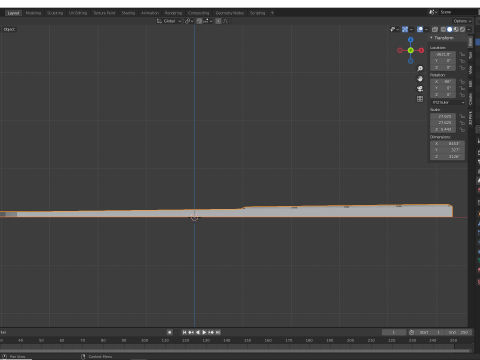Viewport: 480px width, 360px height.
Task: Toggle the camera view icon
Action: tap(420, 89)
